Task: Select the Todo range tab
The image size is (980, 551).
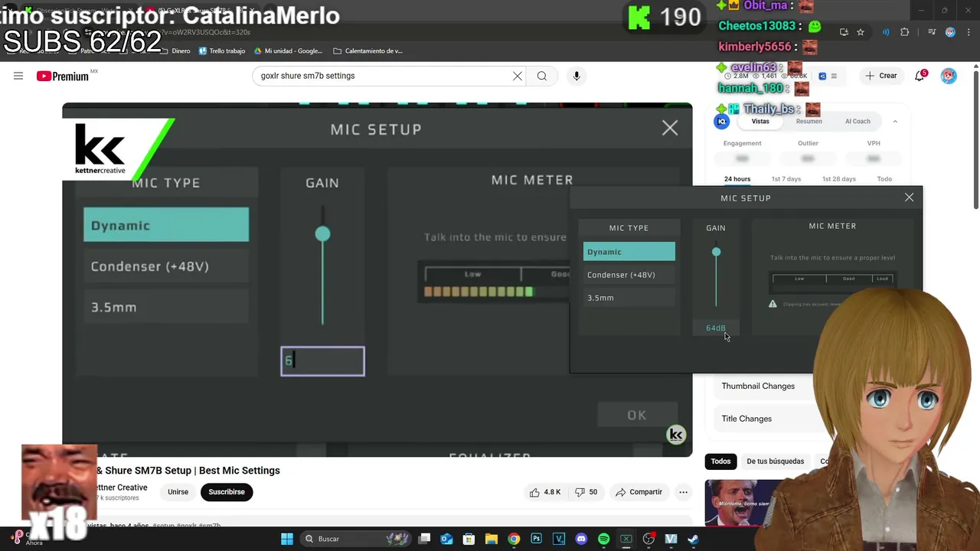Action: pyautogui.click(x=884, y=179)
